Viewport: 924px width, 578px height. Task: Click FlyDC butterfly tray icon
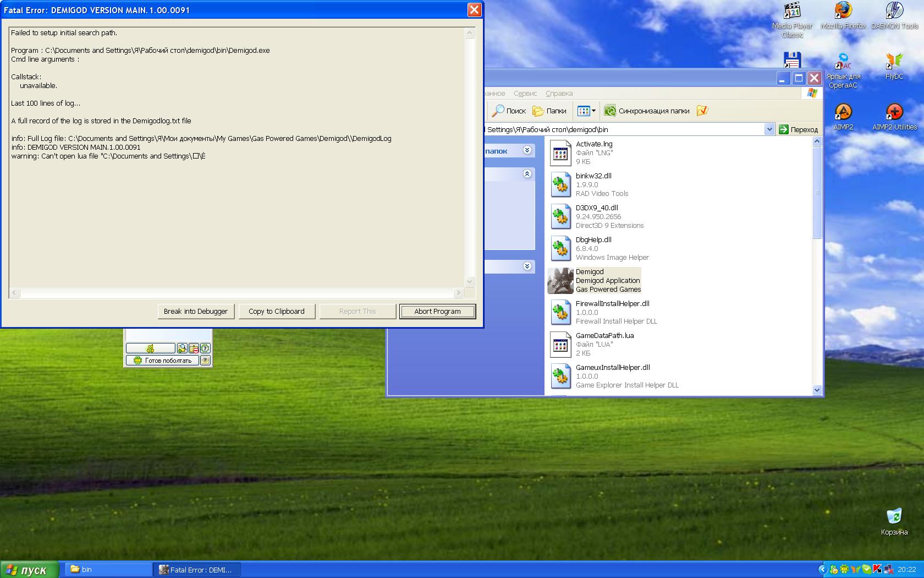[855, 570]
